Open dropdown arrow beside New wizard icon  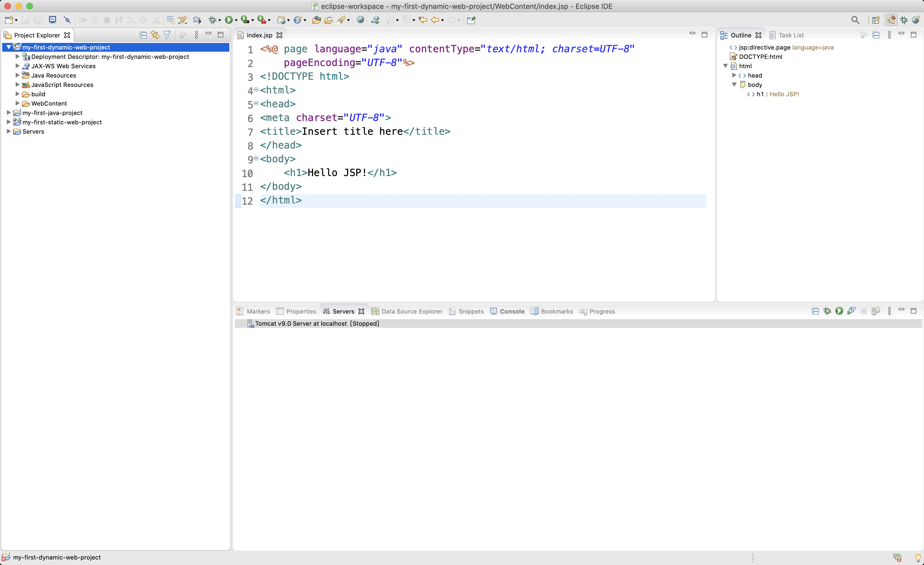pyautogui.click(x=16, y=20)
